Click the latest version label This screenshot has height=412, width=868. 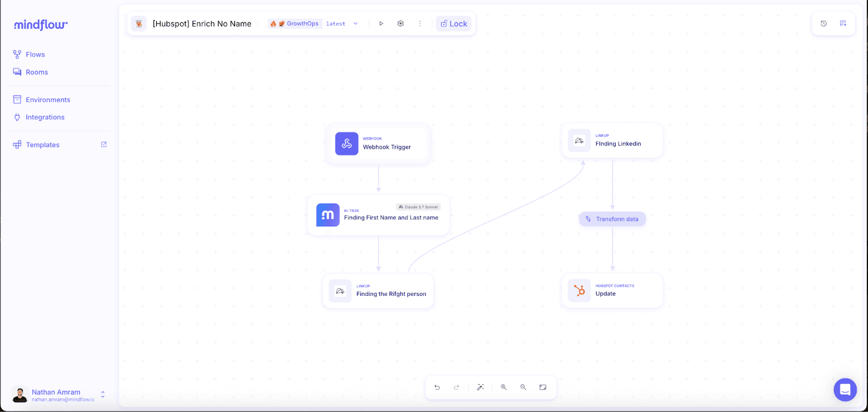[336, 24]
